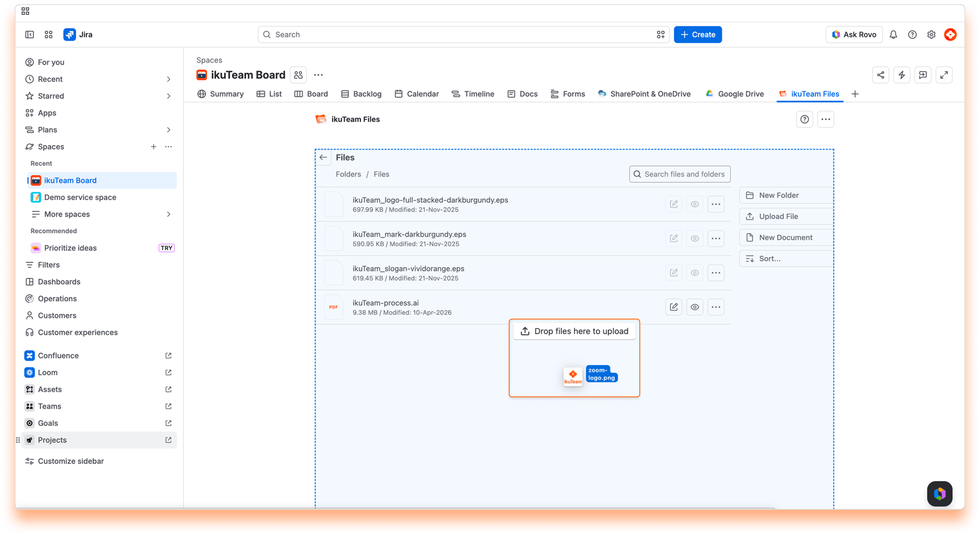This screenshot has width=980, height=535.
Task: Open the Google Drive tab
Action: [734, 94]
